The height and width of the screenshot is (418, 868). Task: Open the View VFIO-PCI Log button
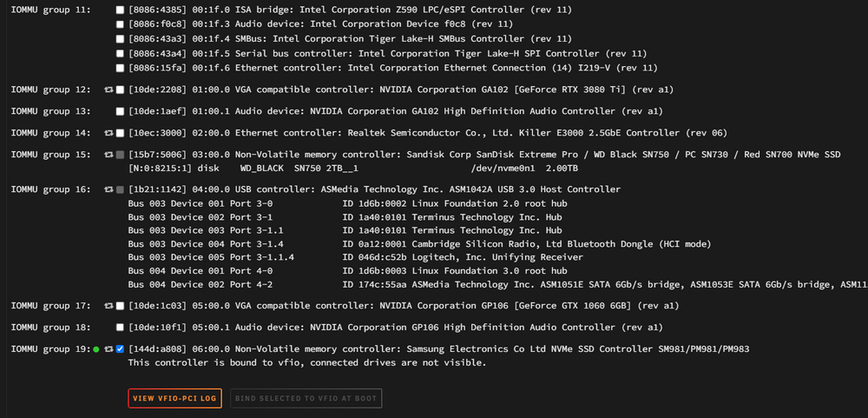175,399
